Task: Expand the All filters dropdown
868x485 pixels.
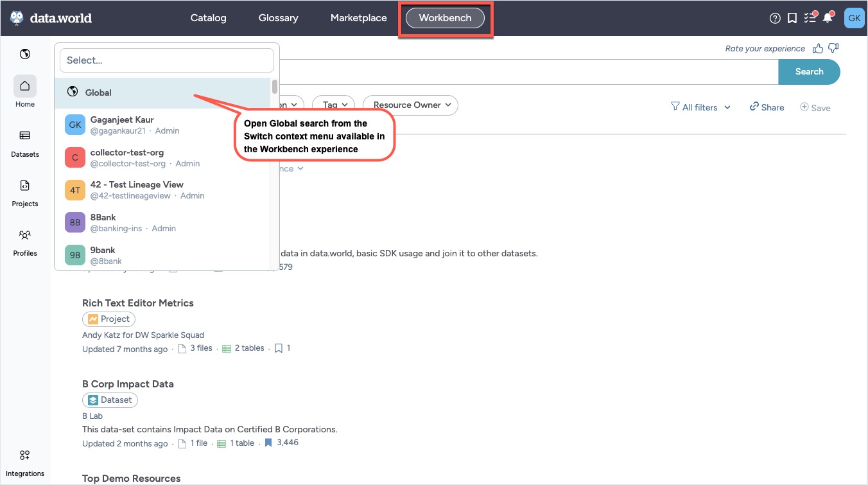Action: (700, 107)
